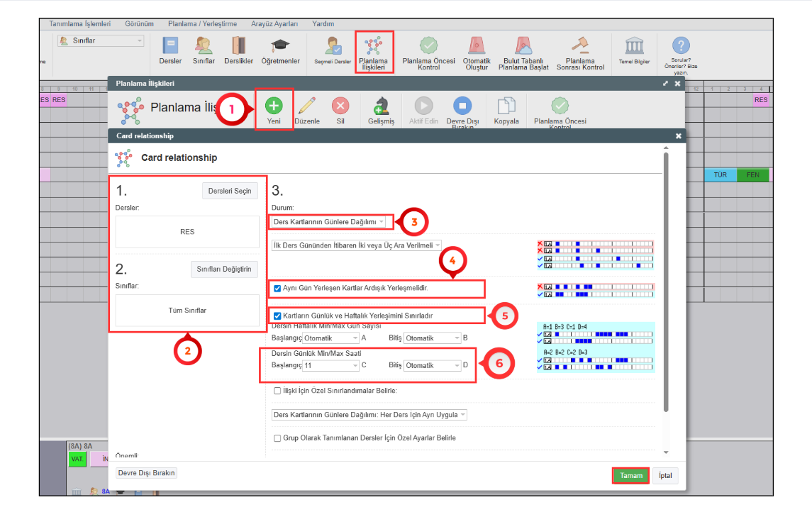Viewport: 812px width, 512px height.
Task: Click the Dersleri Seçin button
Action: pyautogui.click(x=230, y=191)
